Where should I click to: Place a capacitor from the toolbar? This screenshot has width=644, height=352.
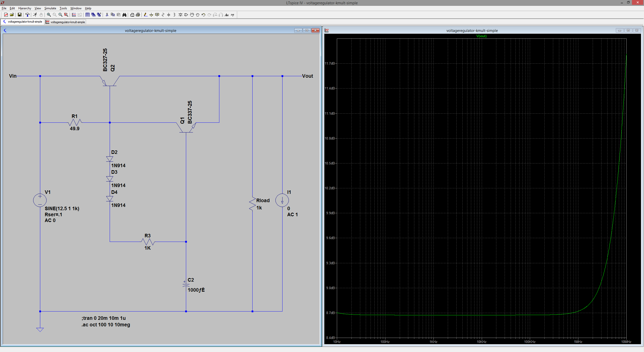tap(169, 15)
